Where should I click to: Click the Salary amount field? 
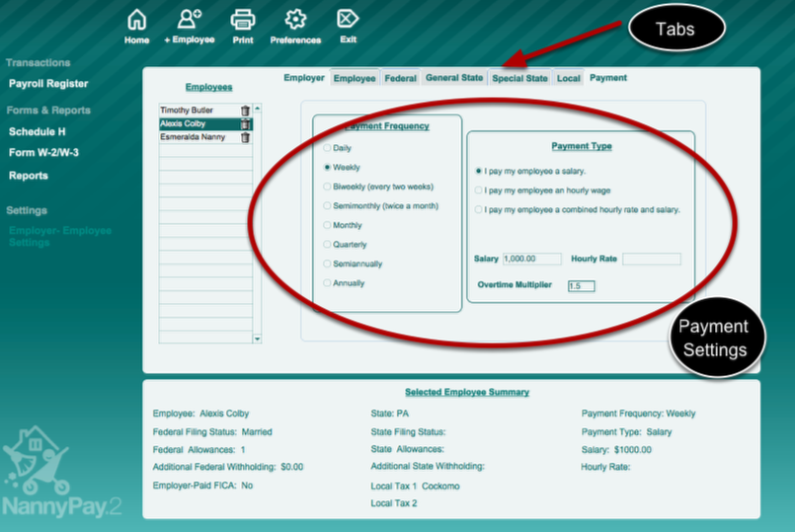click(531, 259)
